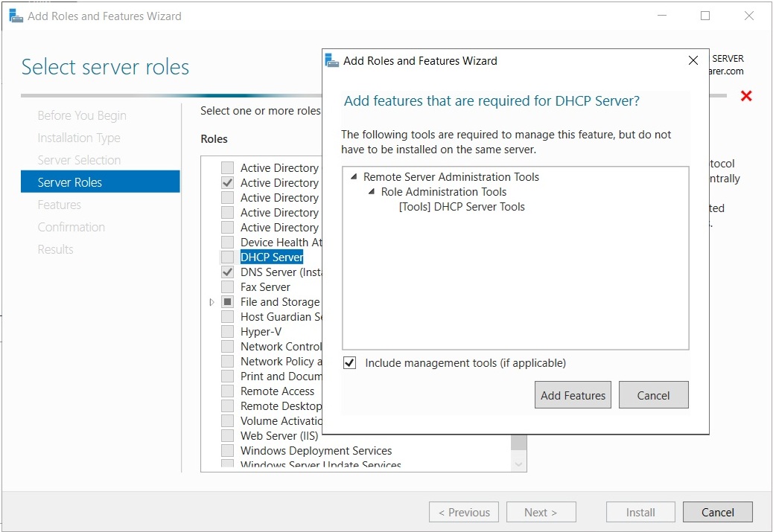Image resolution: width=773 pixels, height=532 pixels.
Task: Select the DHCP Server Tools tree item
Action: (x=462, y=207)
